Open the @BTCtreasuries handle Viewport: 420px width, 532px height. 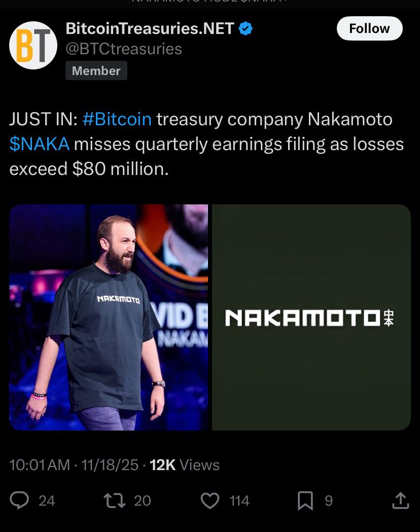coord(124,49)
